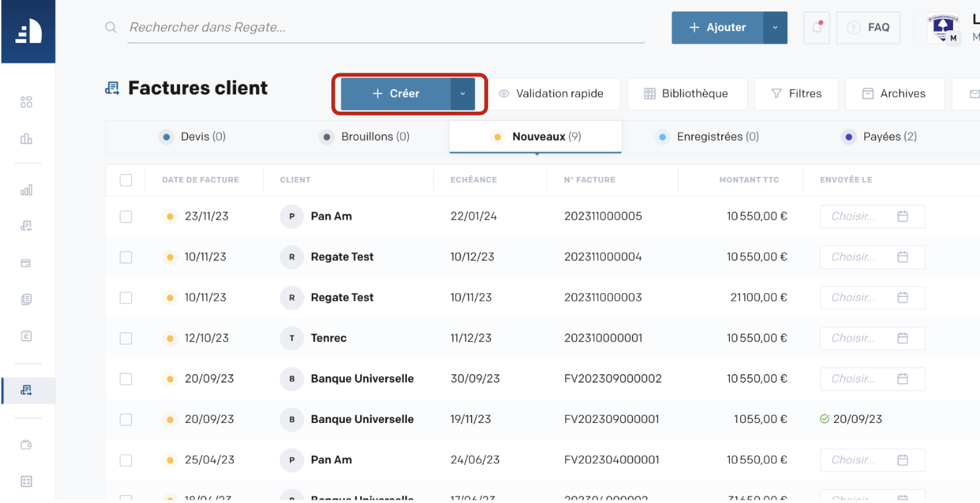The image size is (980, 503).
Task: Click the Choisir date field for 202311000005
Action: pos(872,217)
